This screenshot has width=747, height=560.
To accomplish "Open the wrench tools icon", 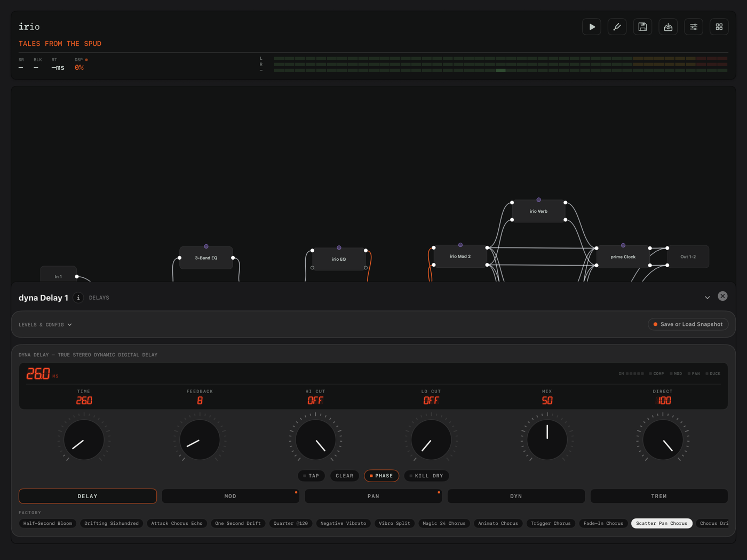I will point(617,27).
